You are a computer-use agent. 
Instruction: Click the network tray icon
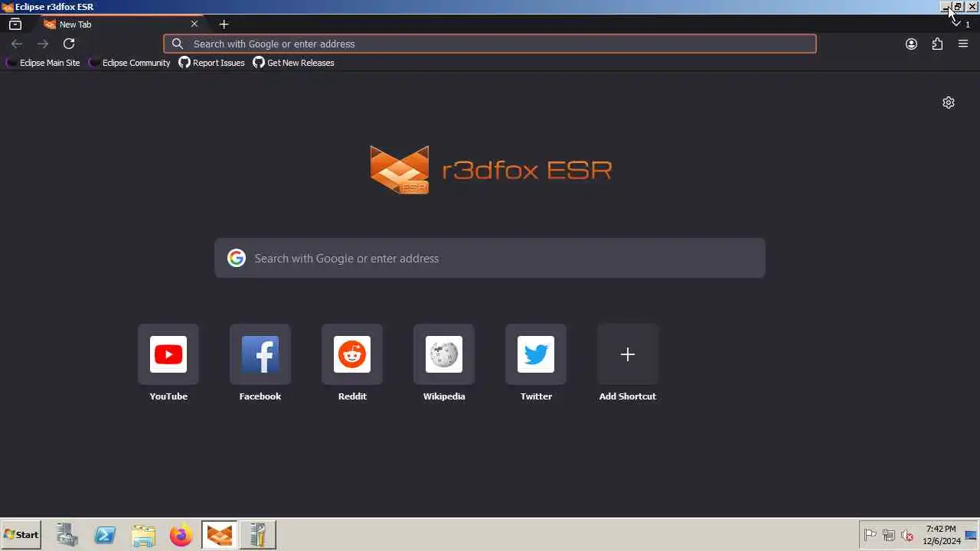click(x=889, y=535)
